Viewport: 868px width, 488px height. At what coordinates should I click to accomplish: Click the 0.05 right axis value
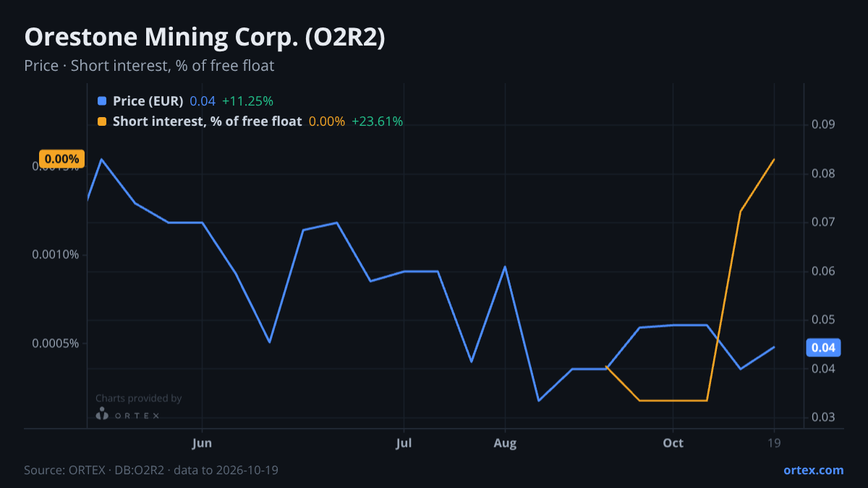[x=823, y=320]
